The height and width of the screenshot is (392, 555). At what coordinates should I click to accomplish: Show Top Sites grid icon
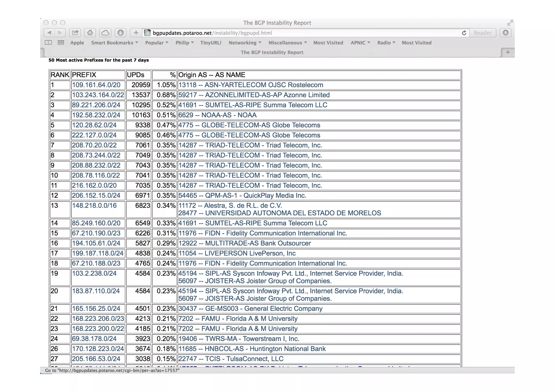61,43
